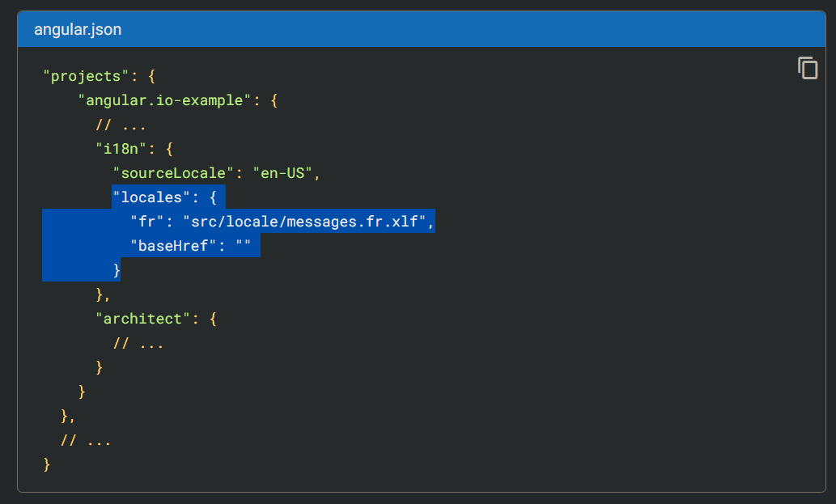The image size is (836, 504).
Task: Click the "src/locale/messages.fr.xlf" path string
Action: pyautogui.click(x=304, y=222)
